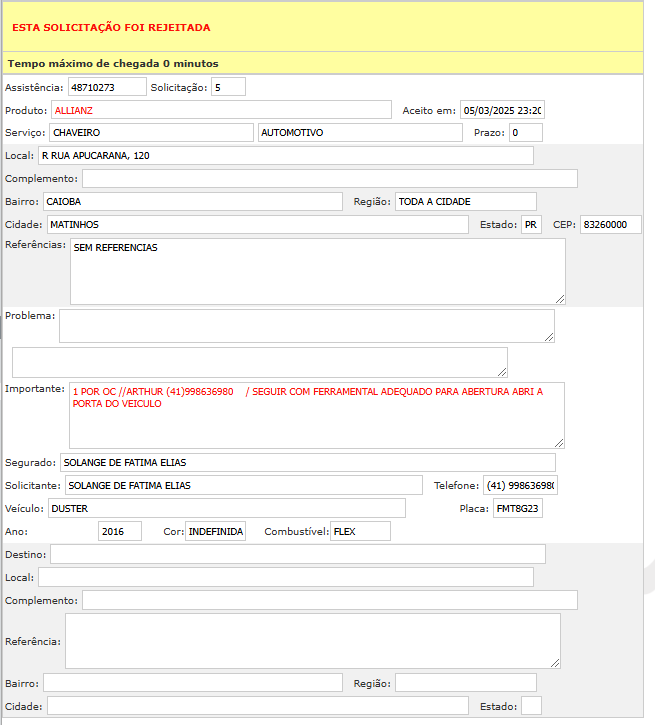Click the Serviço field with CHAVEIRO
The image size is (655, 725).
(x=151, y=133)
